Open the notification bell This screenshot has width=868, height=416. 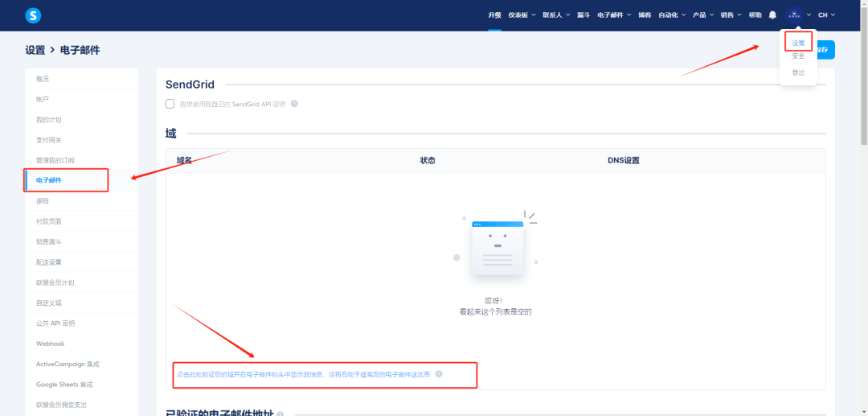773,15
